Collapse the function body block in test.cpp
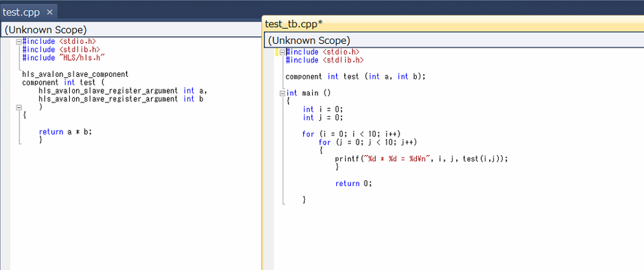644x270 pixels. pyautogui.click(x=19, y=107)
